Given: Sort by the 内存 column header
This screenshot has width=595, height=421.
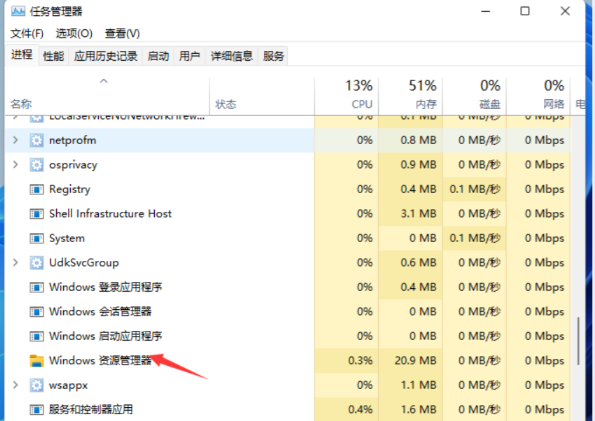Looking at the screenshot, I should 411,96.
